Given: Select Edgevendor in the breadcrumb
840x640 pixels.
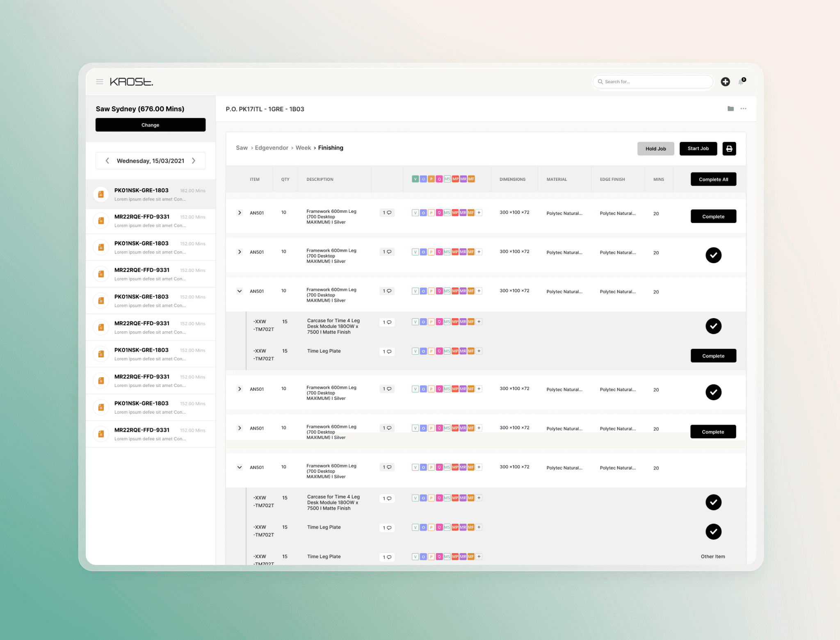Looking at the screenshot, I should click(272, 148).
